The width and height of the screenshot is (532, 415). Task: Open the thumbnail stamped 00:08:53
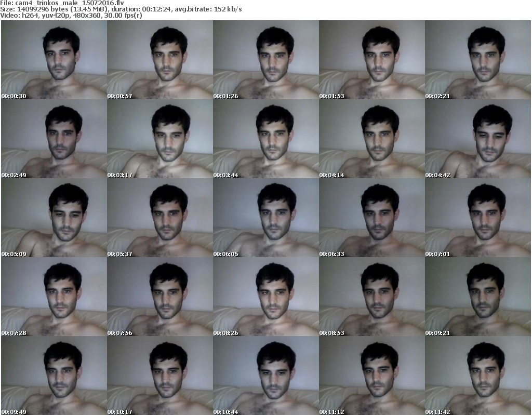[x=372, y=297]
